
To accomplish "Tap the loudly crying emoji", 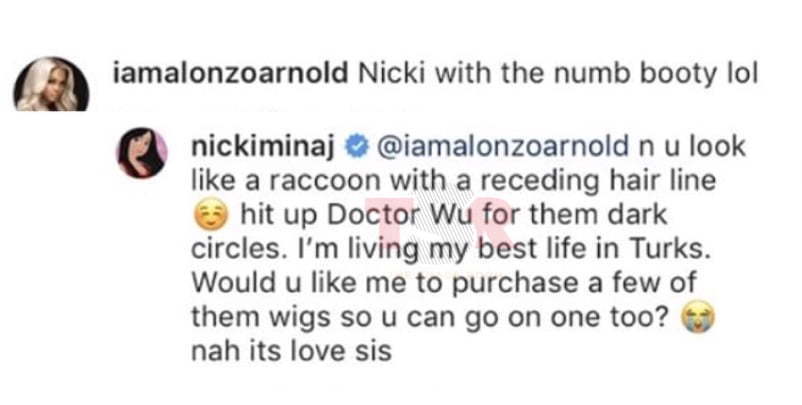I will [x=698, y=318].
